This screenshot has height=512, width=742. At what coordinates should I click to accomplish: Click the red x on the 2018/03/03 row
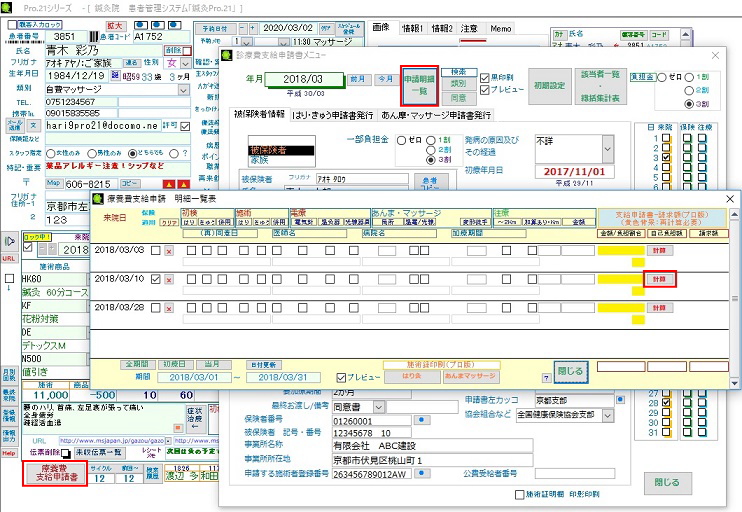pos(169,251)
